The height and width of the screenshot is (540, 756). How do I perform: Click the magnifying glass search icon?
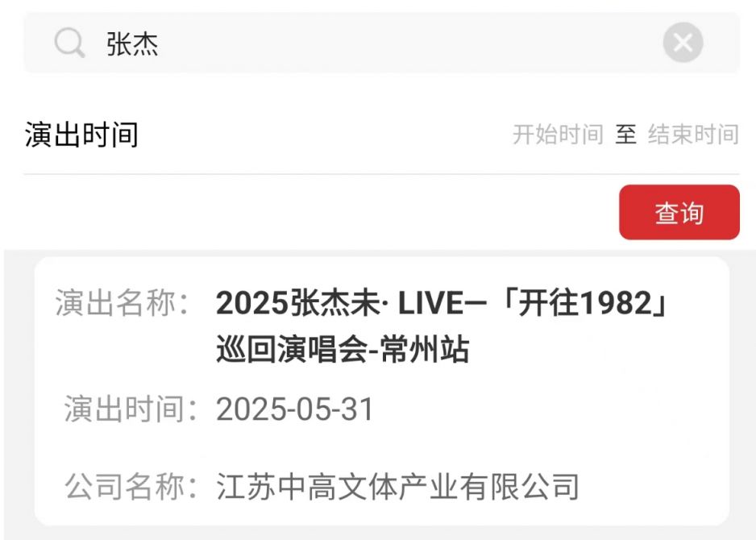click(x=70, y=43)
